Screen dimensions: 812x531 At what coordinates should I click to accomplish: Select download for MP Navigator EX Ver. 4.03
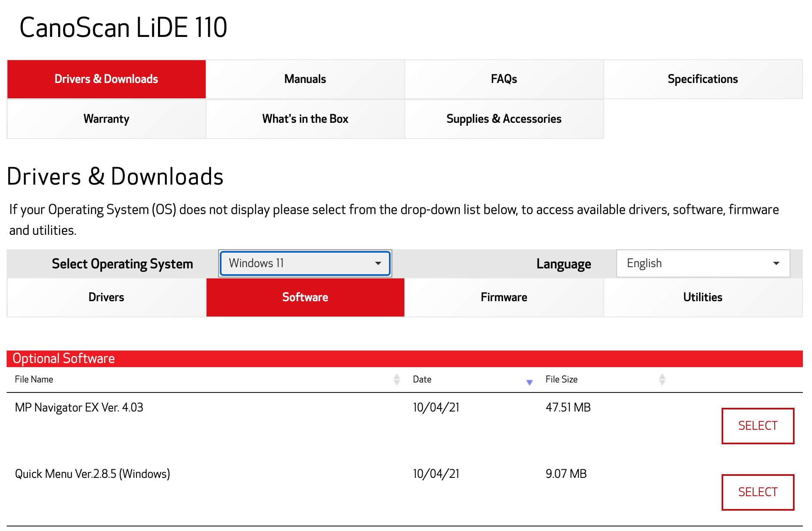[757, 426]
